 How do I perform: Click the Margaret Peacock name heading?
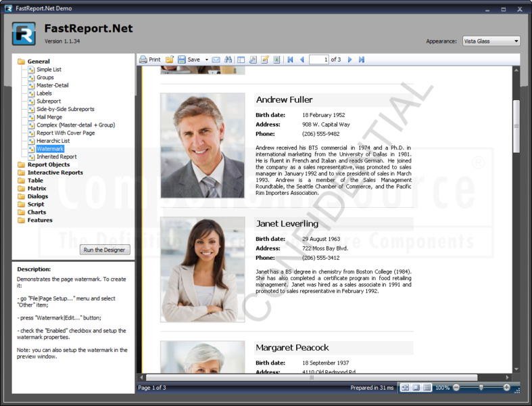pyautogui.click(x=292, y=348)
